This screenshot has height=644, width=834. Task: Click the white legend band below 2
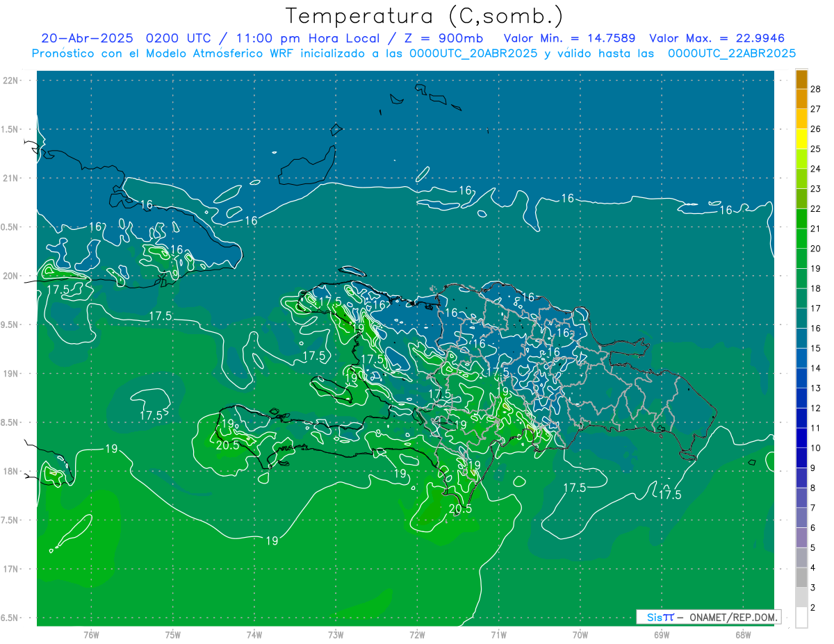pyautogui.click(x=801, y=618)
